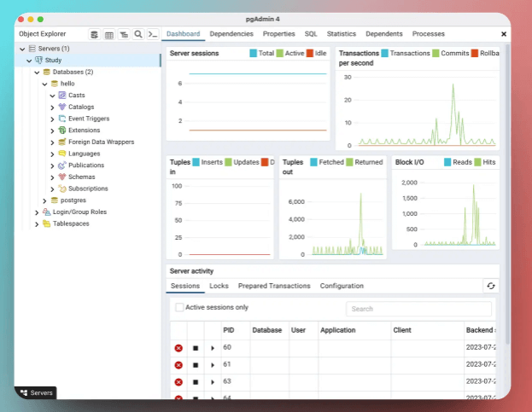Screen dimensions: 532x412
Task: Expand the Login/Group Roles node
Action: 37,212
